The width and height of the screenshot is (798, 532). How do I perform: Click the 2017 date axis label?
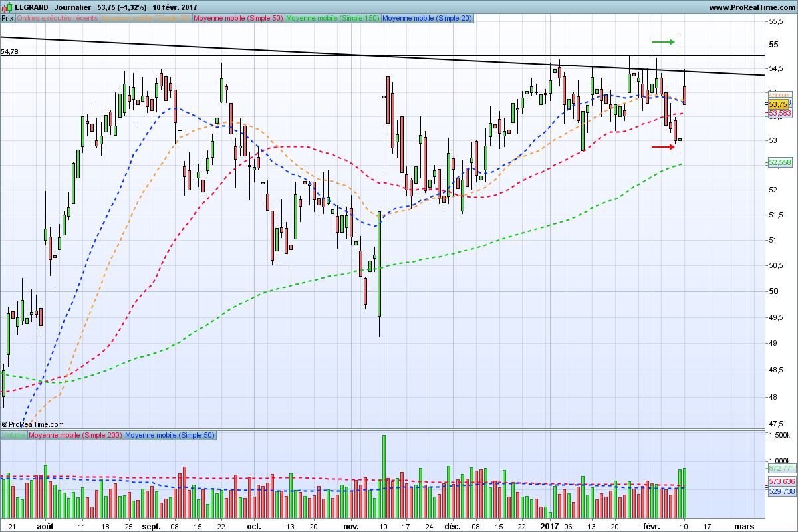[549, 525]
